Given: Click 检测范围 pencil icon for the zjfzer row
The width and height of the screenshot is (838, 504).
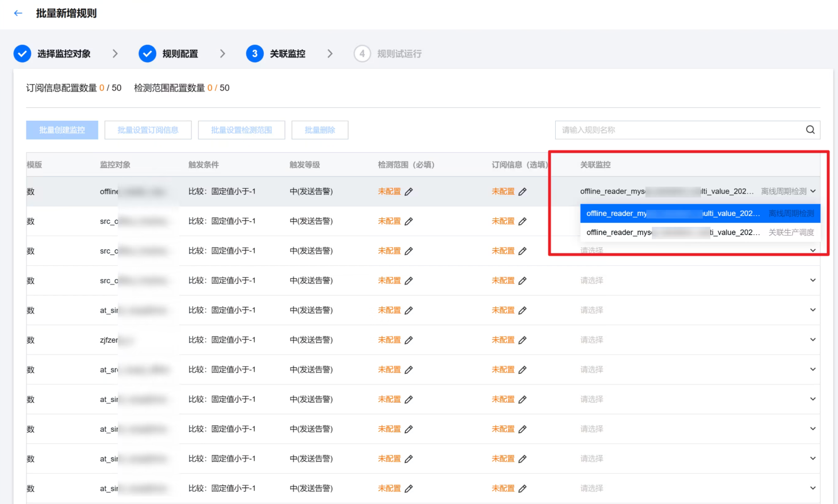Looking at the screenshot, I should click(x=408, y=340).
